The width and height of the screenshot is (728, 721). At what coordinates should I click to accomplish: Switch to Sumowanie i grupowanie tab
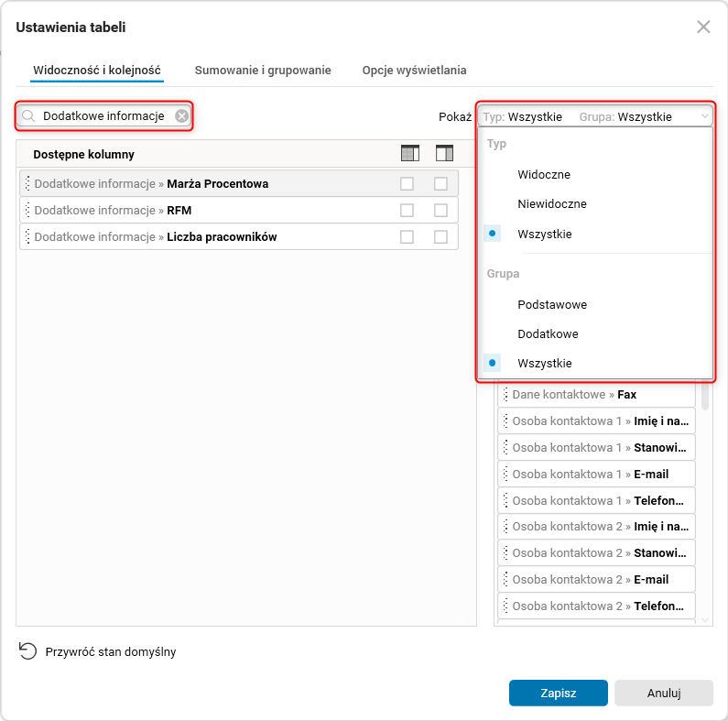263,70
